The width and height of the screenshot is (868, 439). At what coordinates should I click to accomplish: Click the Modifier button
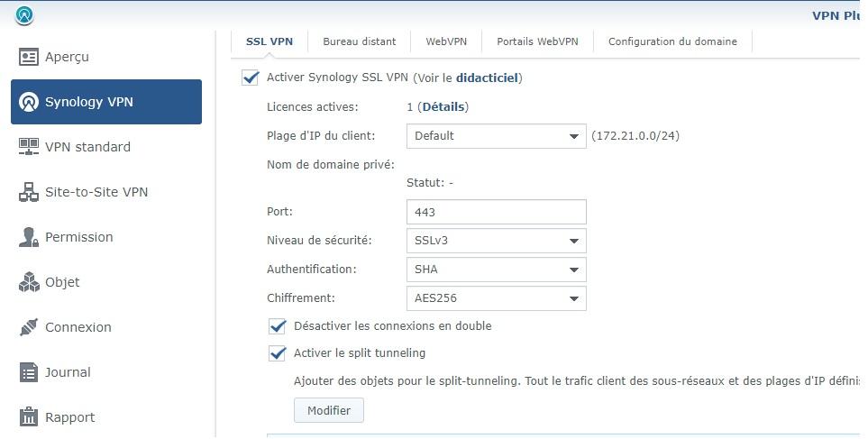329,410
